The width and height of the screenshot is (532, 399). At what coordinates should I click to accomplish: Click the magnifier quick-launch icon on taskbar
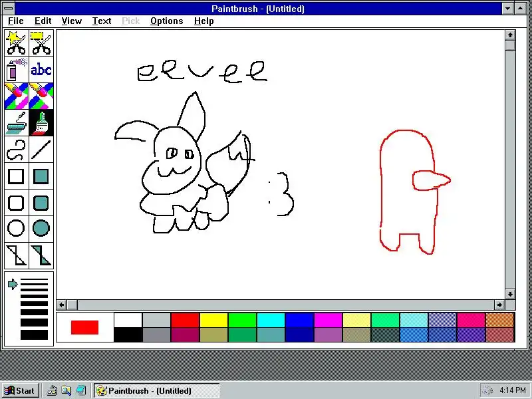66,390
